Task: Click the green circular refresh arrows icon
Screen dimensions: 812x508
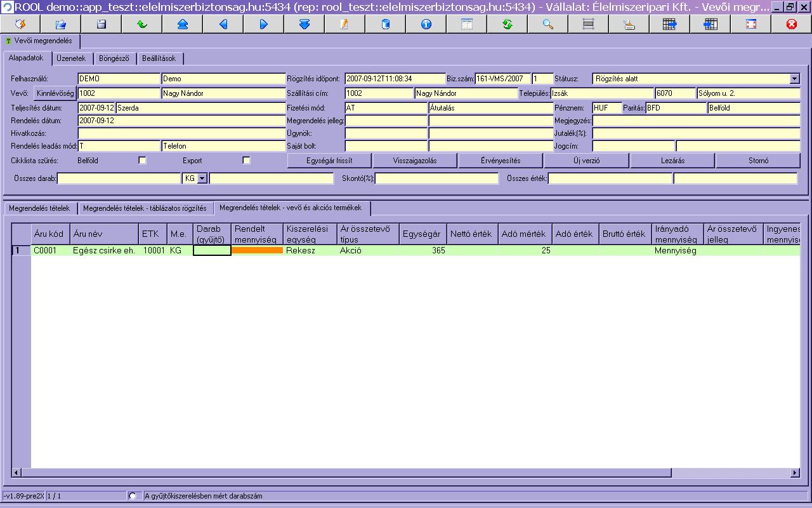Action: [507, 24]
